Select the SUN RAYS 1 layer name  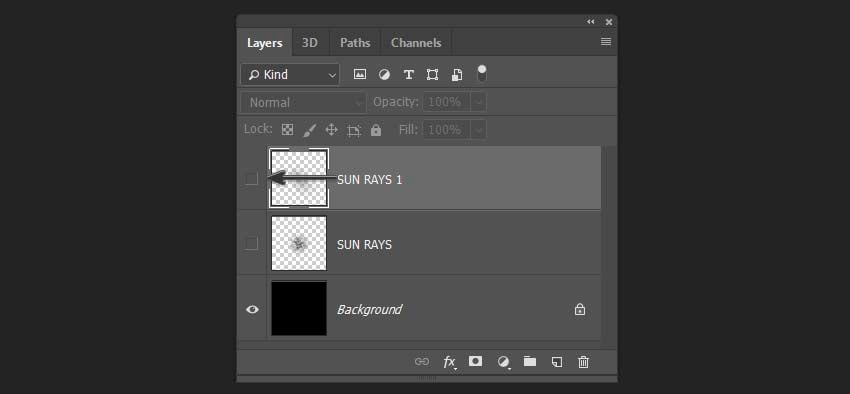[x=370, y=180]
